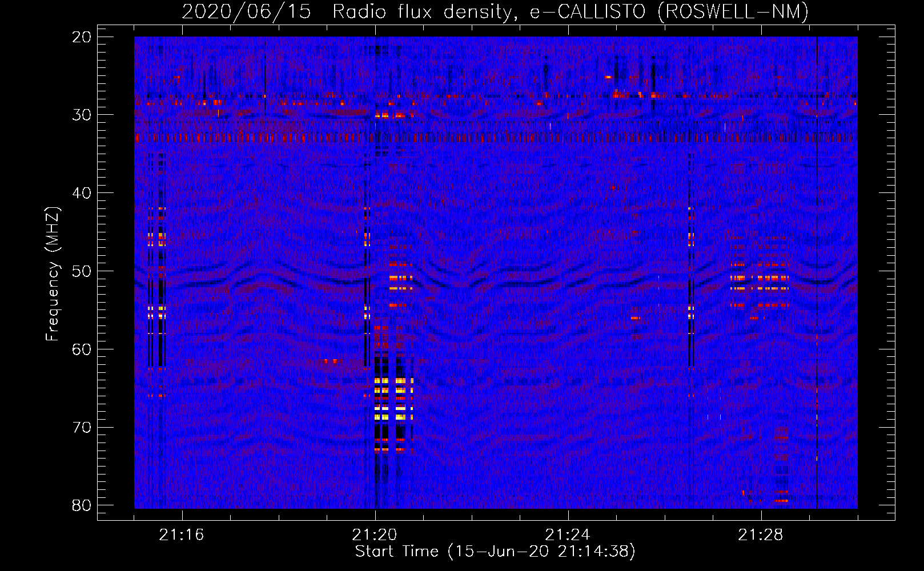Click the 'Frequency (MHZ)' axis label
924x571 pixels.
[x=53, y=274]
